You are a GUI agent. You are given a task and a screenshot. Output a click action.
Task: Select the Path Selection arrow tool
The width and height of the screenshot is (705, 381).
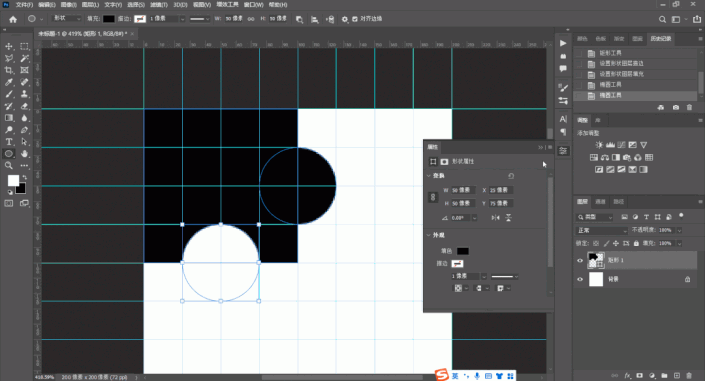pyautogui.click(x=24, y=142)
